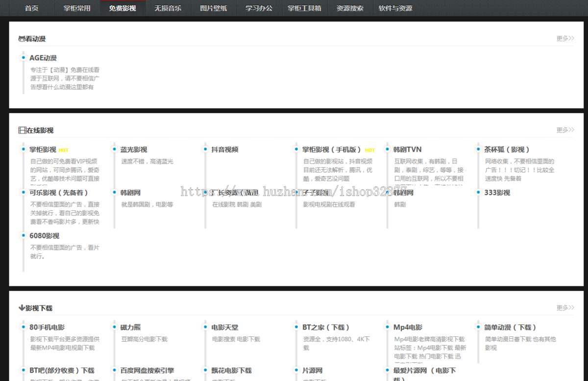Open 最爱片源网(电影下载) link

point(425,374)
